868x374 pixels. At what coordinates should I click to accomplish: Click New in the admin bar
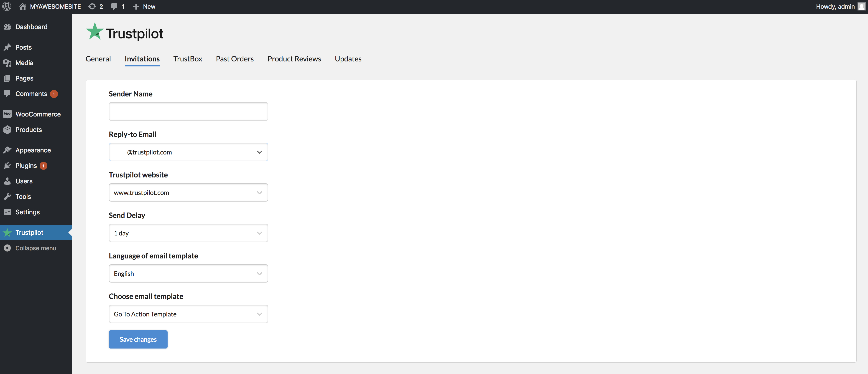point(149,6)
